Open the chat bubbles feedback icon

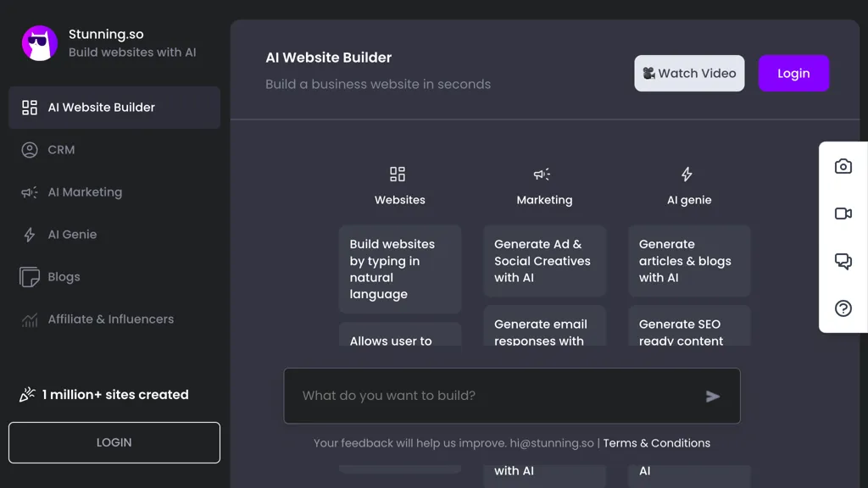843,261
